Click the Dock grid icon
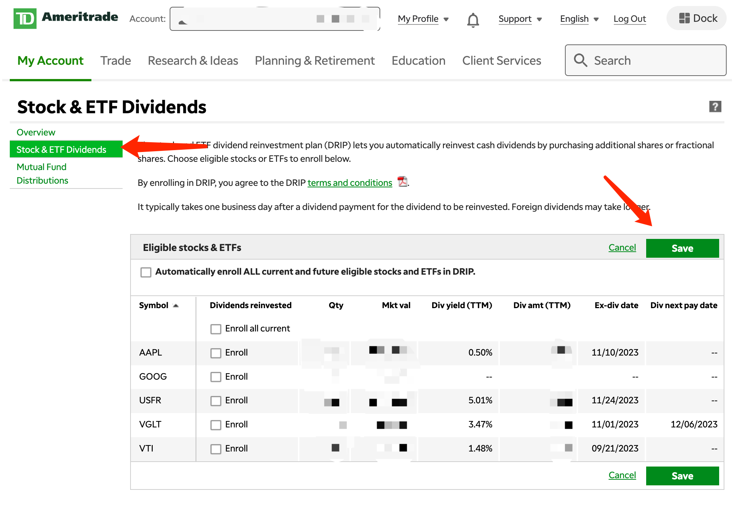 click(x=684, y=18)
